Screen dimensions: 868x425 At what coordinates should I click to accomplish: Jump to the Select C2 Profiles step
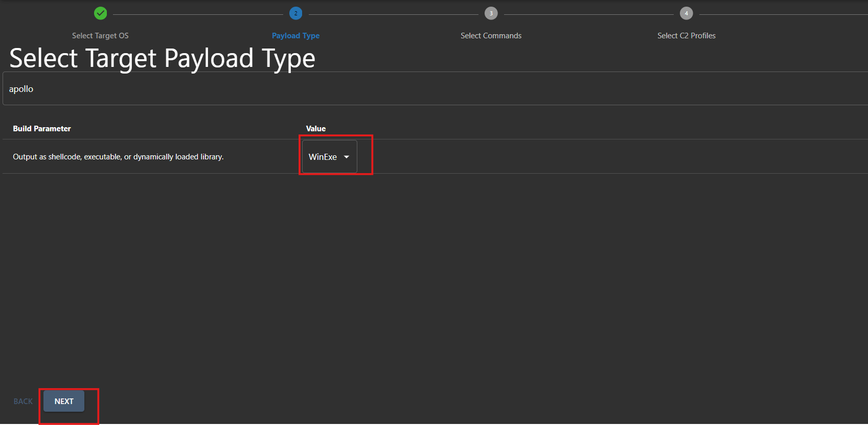tap(686, 36)
